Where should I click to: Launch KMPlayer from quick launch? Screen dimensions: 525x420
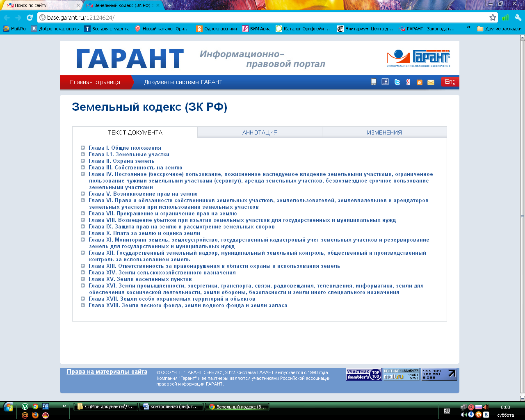click(46, 406)
